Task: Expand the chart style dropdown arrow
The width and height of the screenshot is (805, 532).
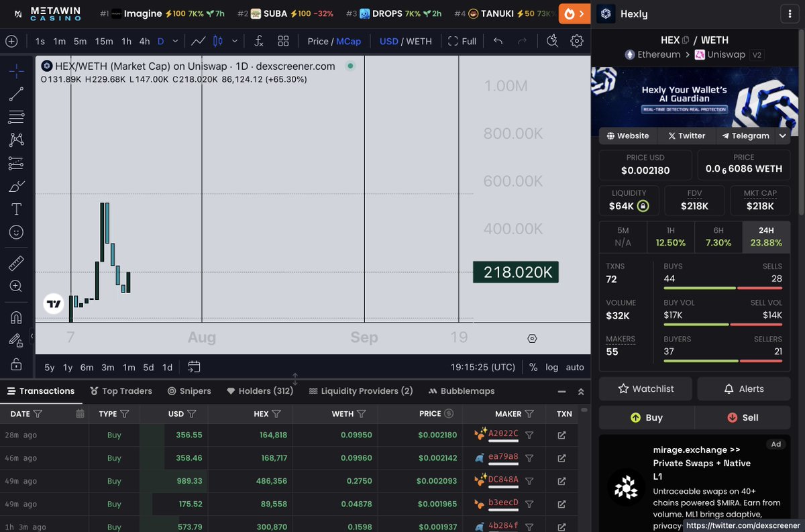Action: click(234, 41)
